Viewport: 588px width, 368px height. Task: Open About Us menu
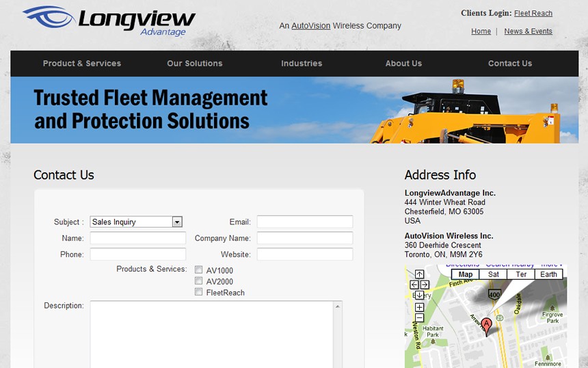click(x=403, y=64)
